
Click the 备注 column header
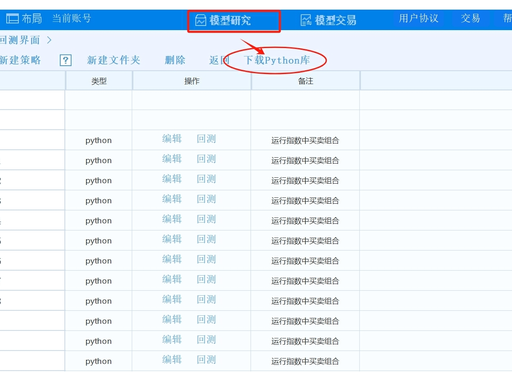coord(305,81)
